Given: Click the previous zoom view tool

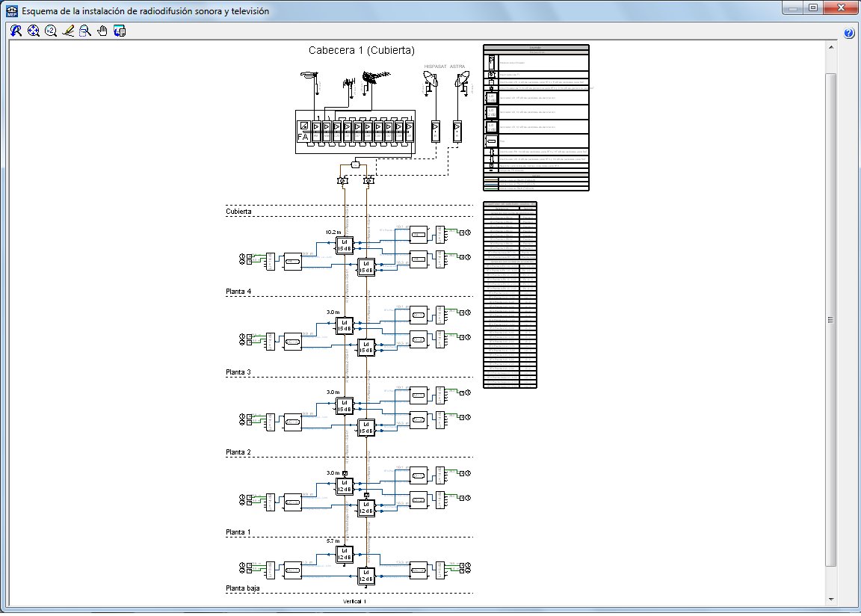Looking at the screenshot, I should (16, 31).
